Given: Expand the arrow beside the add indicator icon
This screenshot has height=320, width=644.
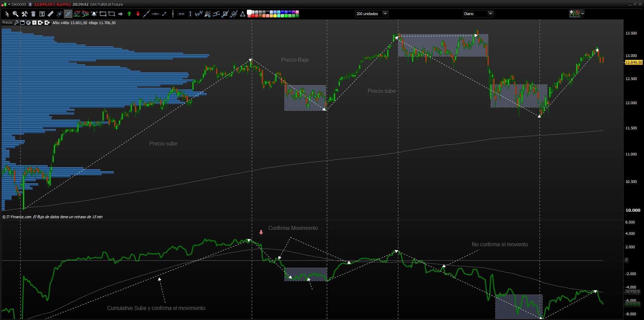Looking at the screenshot, I should [x=583, y=14].
